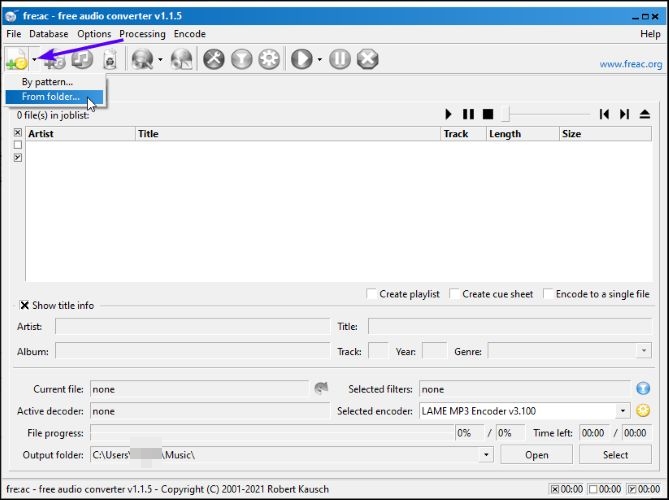Click the CDDB database query icon
Screen dimensions: 669x500
pos(143,59)
